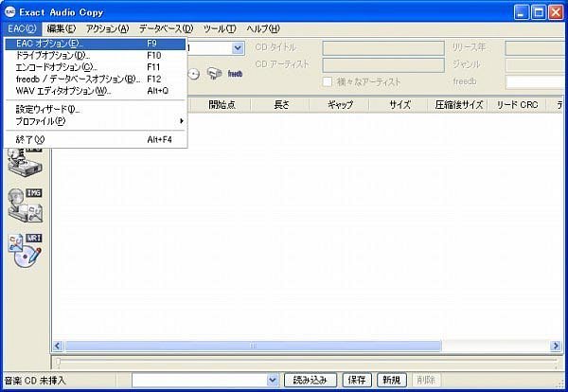Click the 保存 button
Image resolution: width=568 pixels, height=392 pixels.
(x=357, y=380)
